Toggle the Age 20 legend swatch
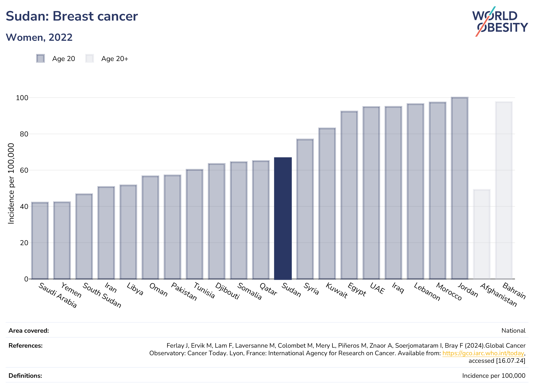This screenshot has height=392, width=534. pyautogui.click(x=40, y=58)
